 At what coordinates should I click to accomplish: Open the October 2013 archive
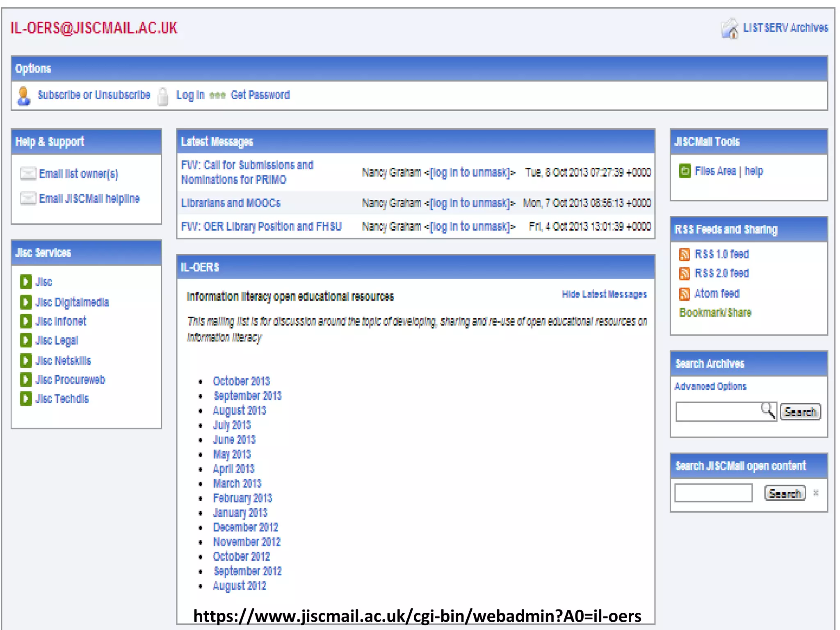pyautogui.click(x=241, y=381)
